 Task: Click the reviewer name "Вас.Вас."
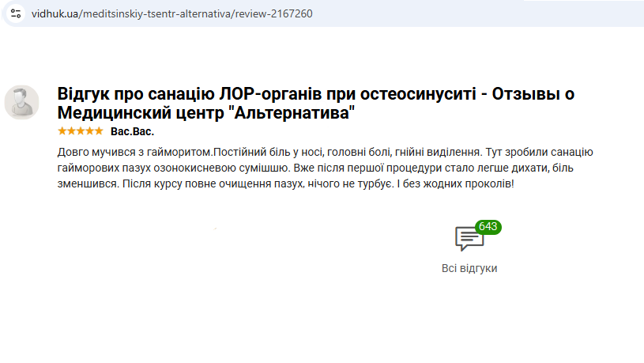click(132, 131)
